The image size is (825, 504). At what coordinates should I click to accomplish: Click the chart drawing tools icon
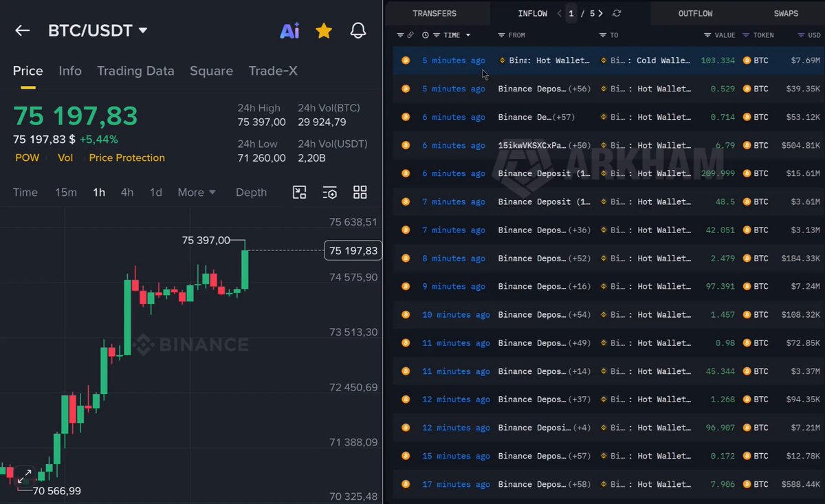click(x=300, y=193)
